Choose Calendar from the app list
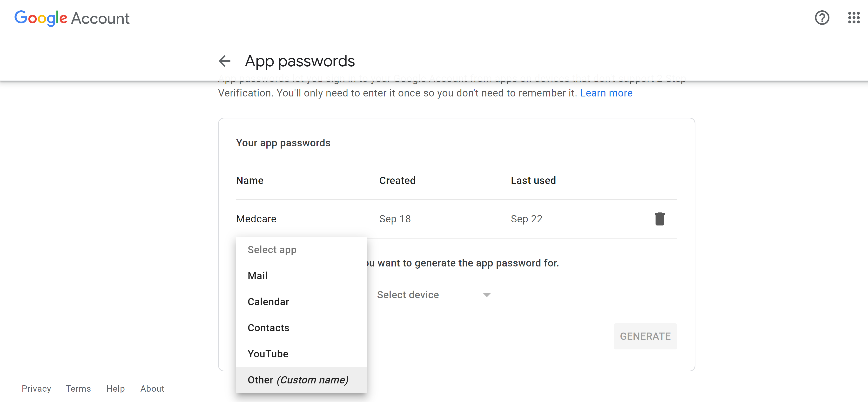868x402 pixels. [268, 301]
